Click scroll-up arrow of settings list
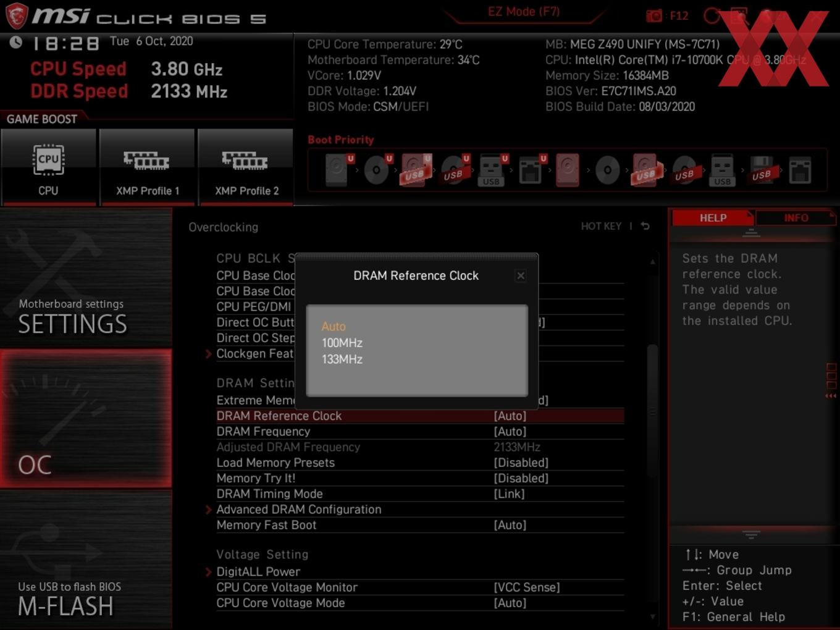This screenshot has width=840, height=630. [x=652, y=262]
